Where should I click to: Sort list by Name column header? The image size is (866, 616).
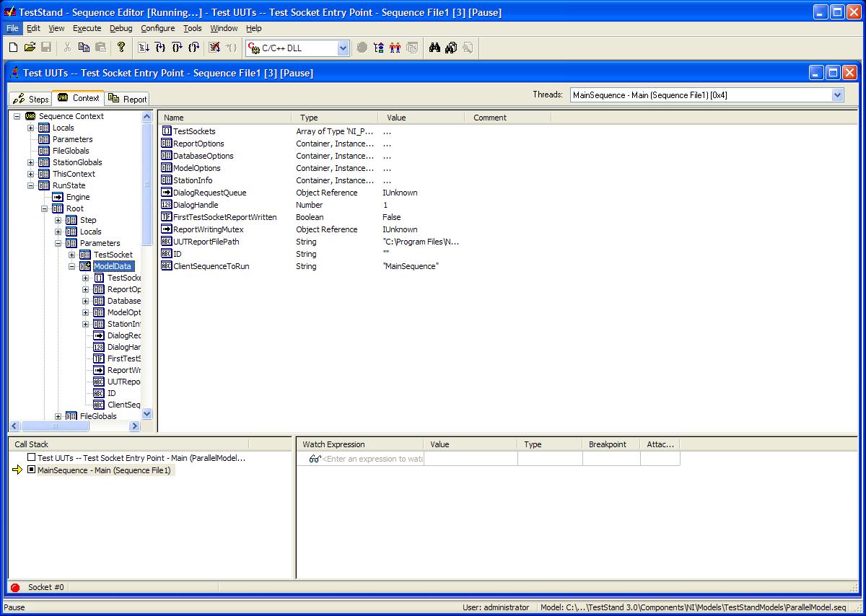tap(225, 118)
